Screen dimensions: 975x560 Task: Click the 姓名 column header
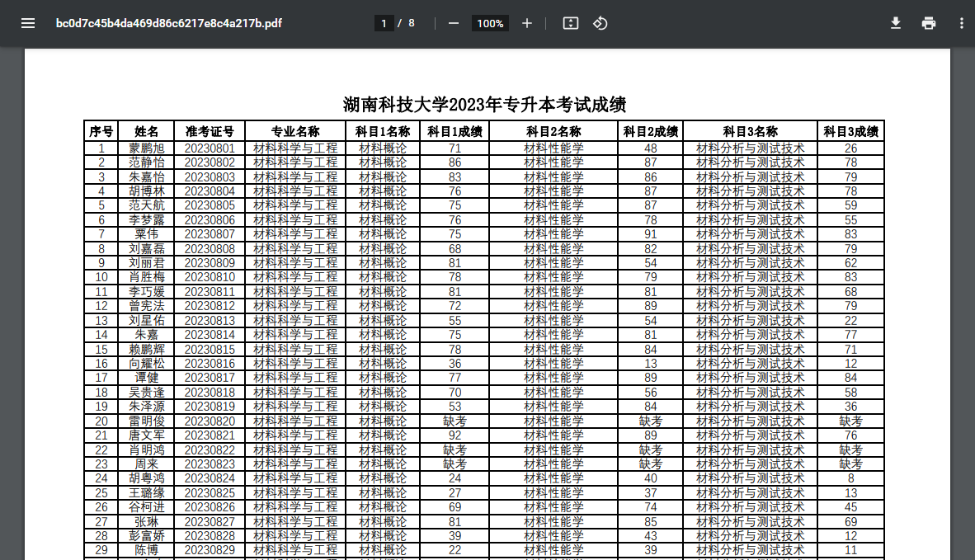146,131
